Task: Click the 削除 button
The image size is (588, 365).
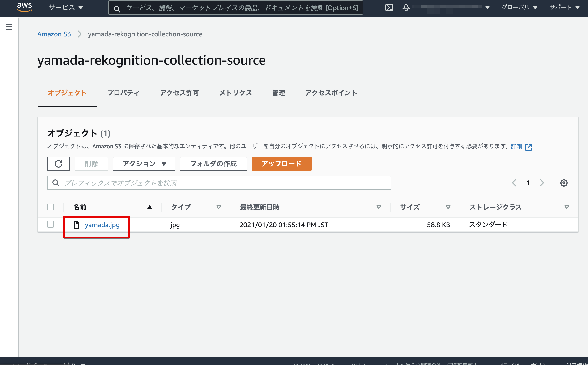Action: (x=91, y=164)
